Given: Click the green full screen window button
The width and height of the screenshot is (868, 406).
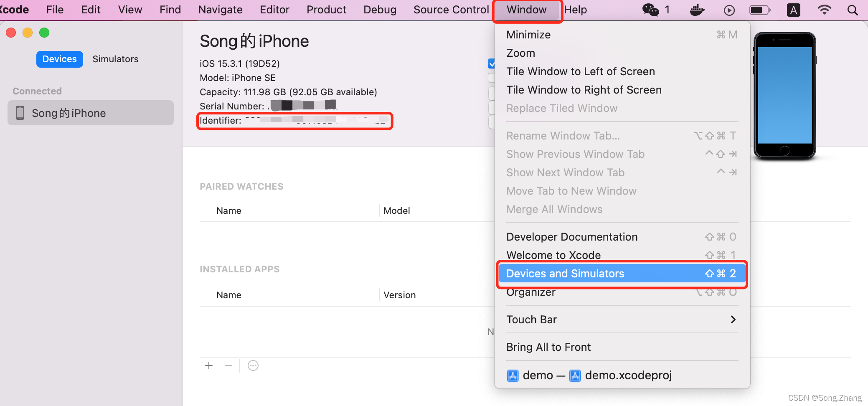Looking at the screenshot, I should 44,33.
